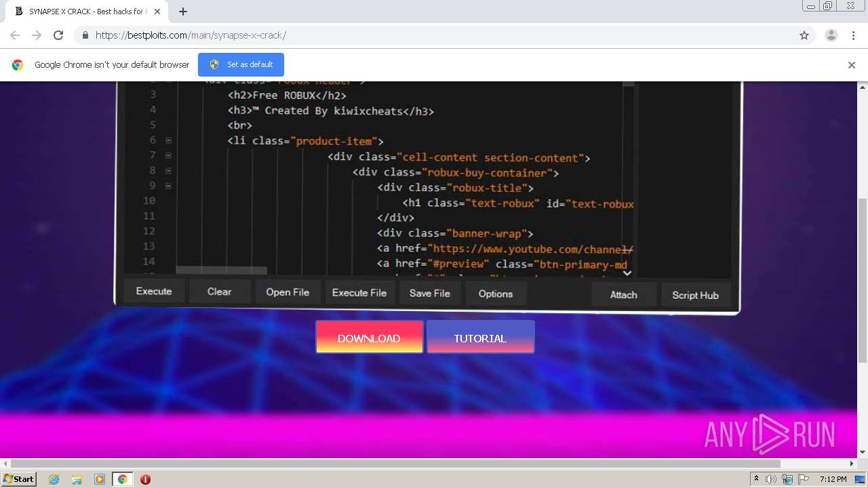
Task: Open the TUTORIAL button
Action: point(480,337)
